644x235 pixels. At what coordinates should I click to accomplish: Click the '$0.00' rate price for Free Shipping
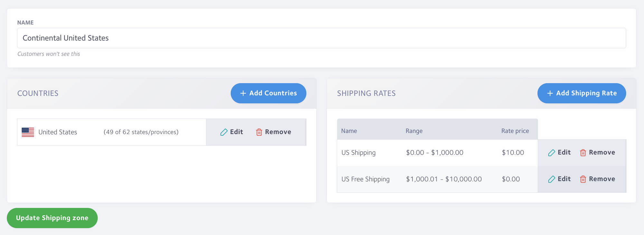click(511, 179)
